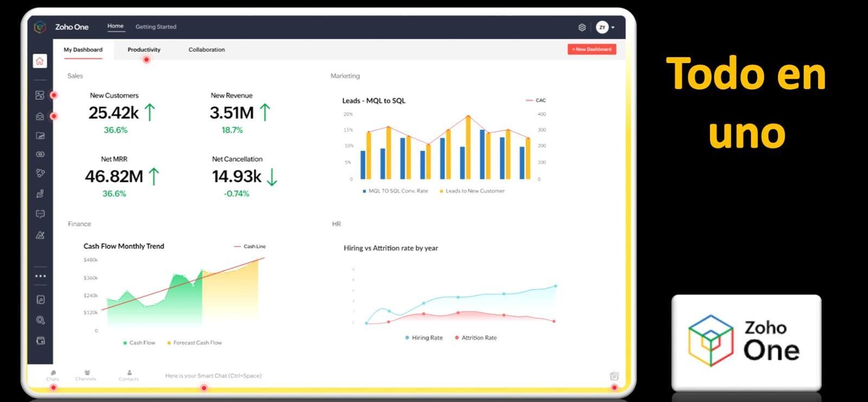Open the chat bubble sidebar icon

[x=40, y=214]
